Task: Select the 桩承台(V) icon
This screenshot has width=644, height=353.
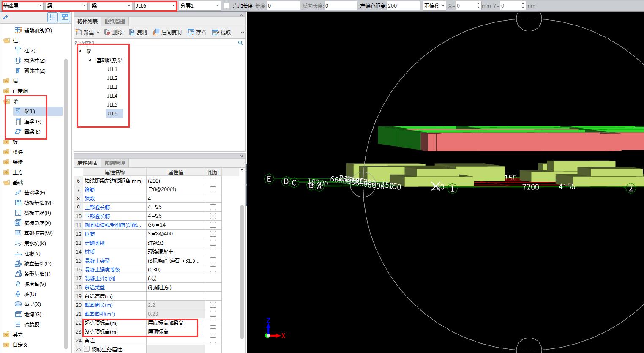Action: coord(18,284)
